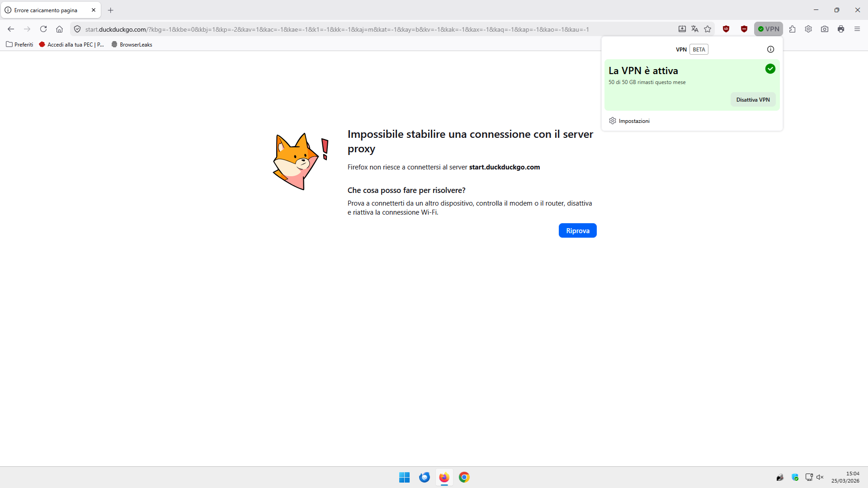Viewport: 868px width, 488px height.
Task: Click the gear icon beside Impostazioni
Action: (613, 121)
